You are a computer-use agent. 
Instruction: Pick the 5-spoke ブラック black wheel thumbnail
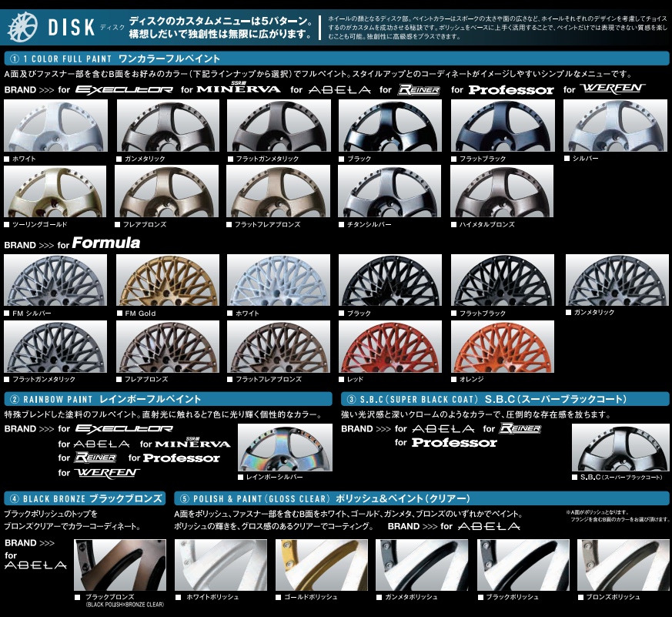tap(390, 126)
